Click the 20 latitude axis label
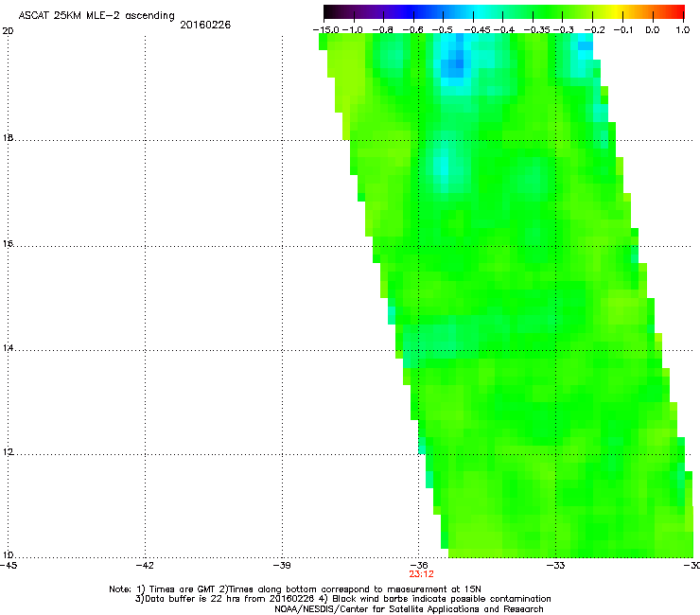700x615 pixels. pyautogui.click(x=8, y=31)
